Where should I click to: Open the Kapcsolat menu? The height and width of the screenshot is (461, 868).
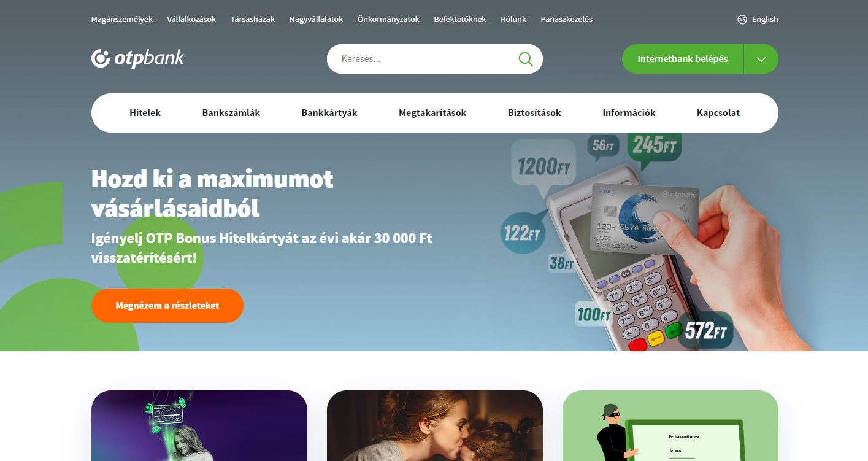coord(718,113)
